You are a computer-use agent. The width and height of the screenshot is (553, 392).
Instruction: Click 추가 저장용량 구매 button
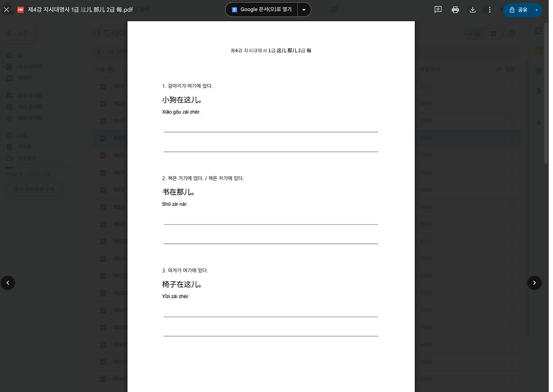coord(34,190)
